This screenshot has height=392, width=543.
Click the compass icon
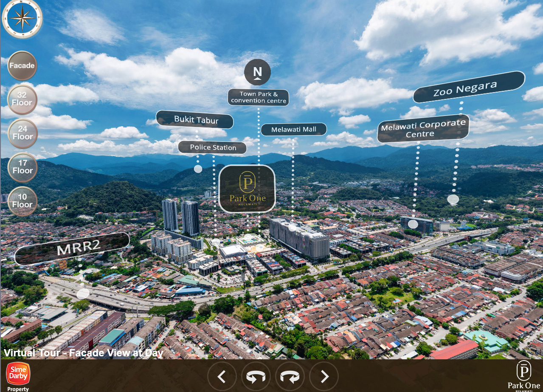click(22, 18)
